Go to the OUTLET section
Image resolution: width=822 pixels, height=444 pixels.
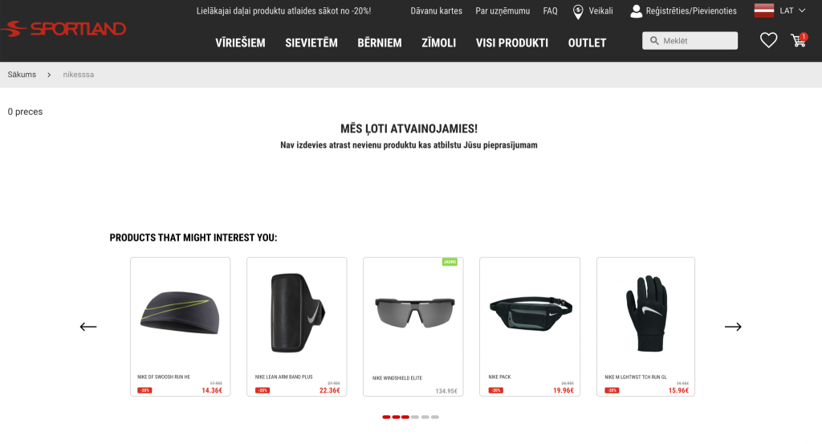click(x=587, y=43)
